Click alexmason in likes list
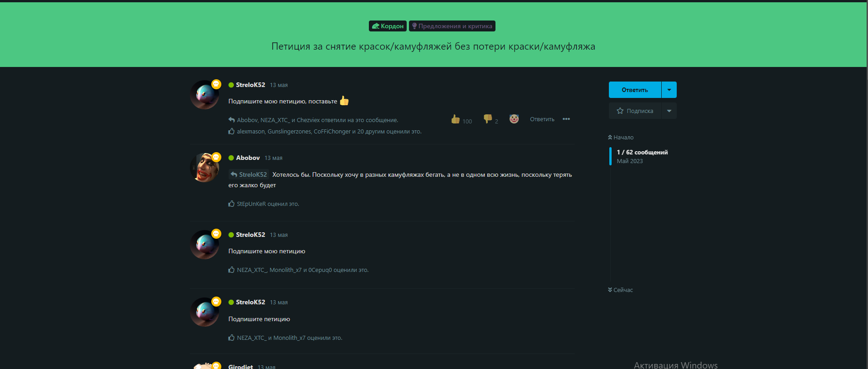Screen dimensions: 868x369 point(250,131)
